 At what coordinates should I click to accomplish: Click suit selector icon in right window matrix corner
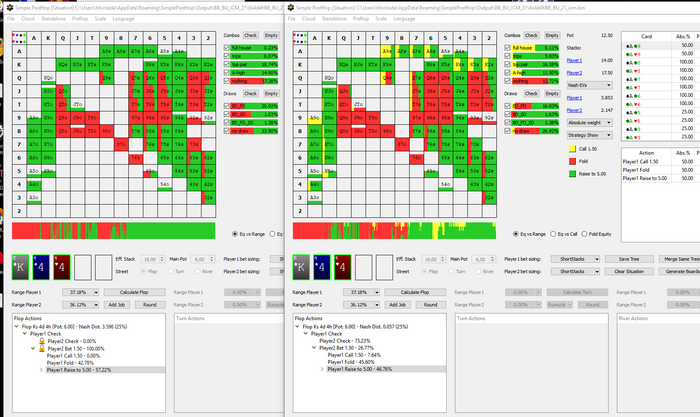click(x=300, y=38)
